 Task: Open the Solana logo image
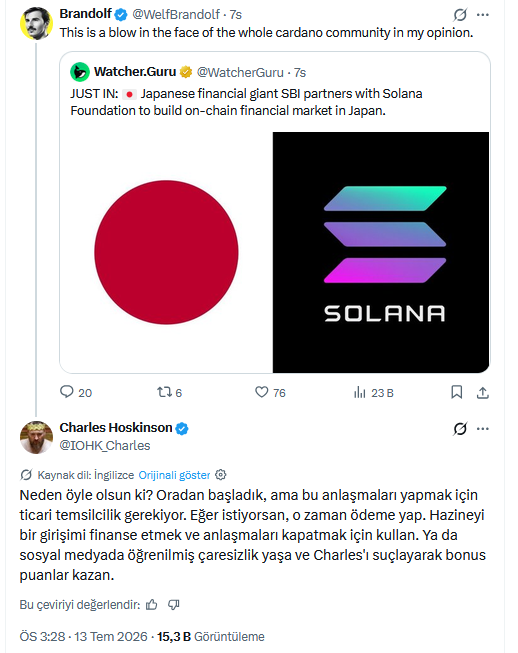pyautogui.click(x=381, y=252)
